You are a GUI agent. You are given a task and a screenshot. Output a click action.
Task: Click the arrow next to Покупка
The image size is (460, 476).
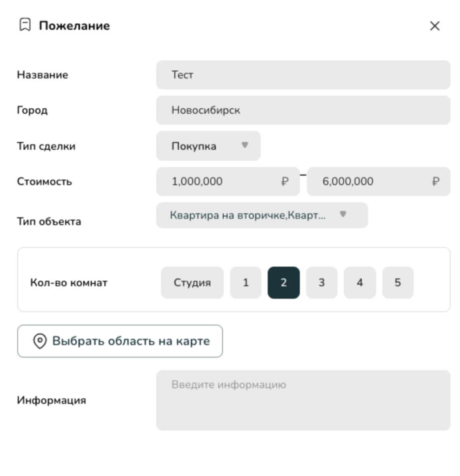tap(245, 145)
